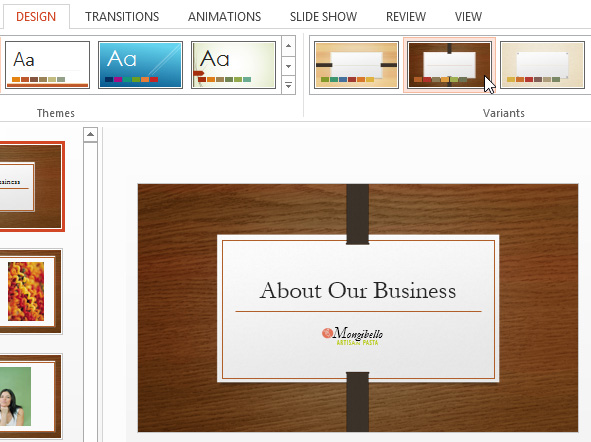This screenshot has height=442, width=591.
Task: Select the About Our Business slide thumbnail
Action: (x=31, y=187)
